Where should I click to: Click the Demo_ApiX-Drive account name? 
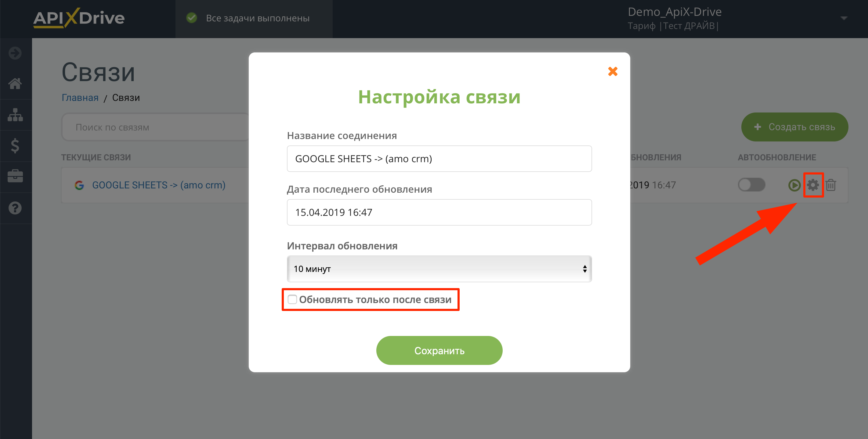(675, 12)
